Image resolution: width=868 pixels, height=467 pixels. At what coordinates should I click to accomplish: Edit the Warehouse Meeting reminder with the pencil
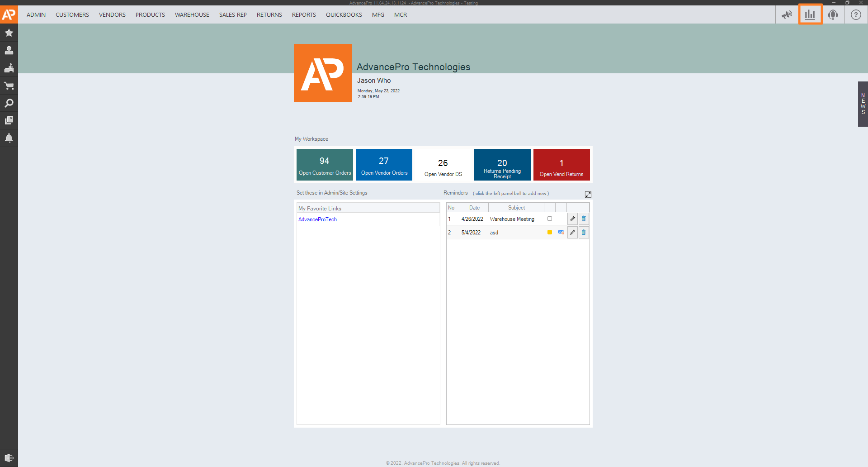[572, 219]
